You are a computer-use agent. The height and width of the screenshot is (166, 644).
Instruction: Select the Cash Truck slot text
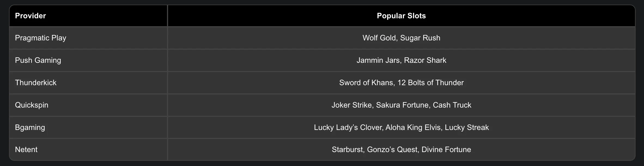click(452, 105)
